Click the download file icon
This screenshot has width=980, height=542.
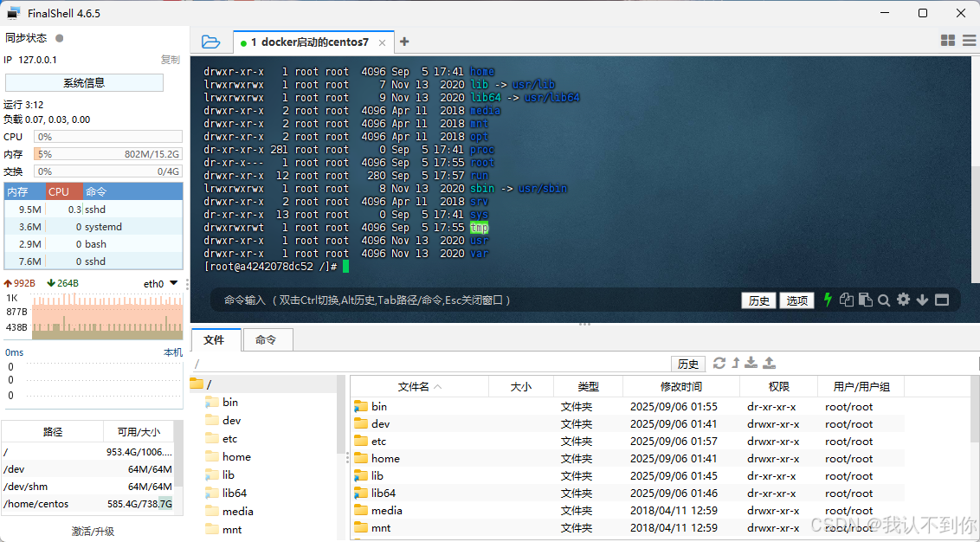point(751,363)
